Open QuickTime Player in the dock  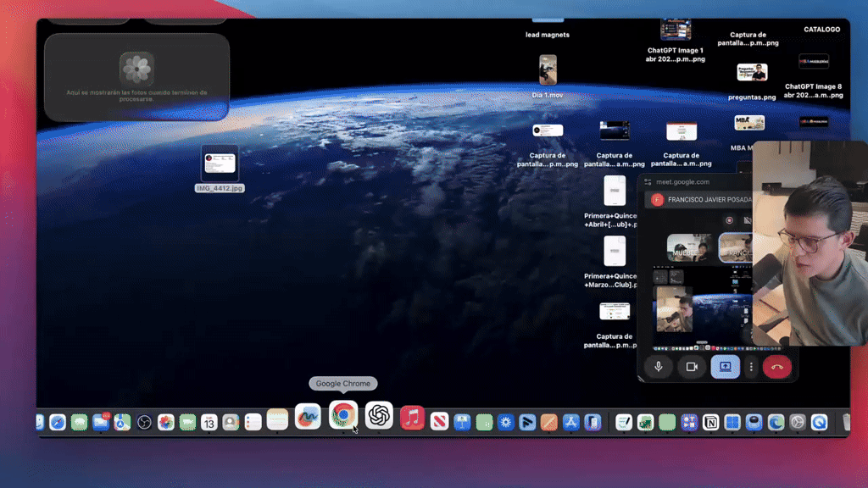(820, 422)
